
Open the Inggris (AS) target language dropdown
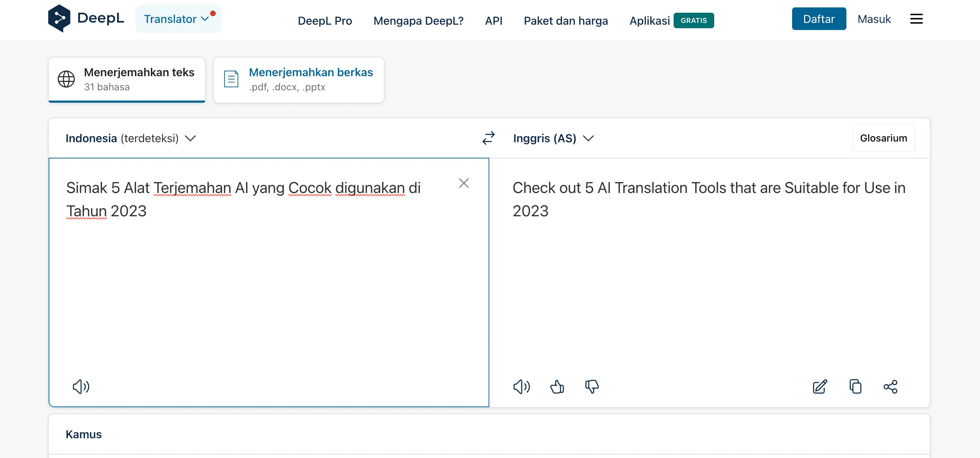tap(553, 138)
